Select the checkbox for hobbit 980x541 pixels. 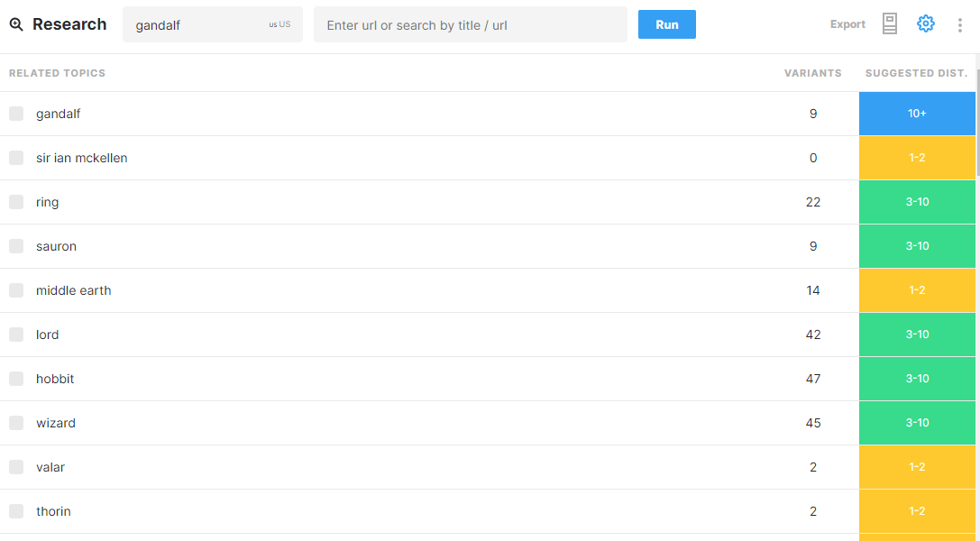[16, 379]
